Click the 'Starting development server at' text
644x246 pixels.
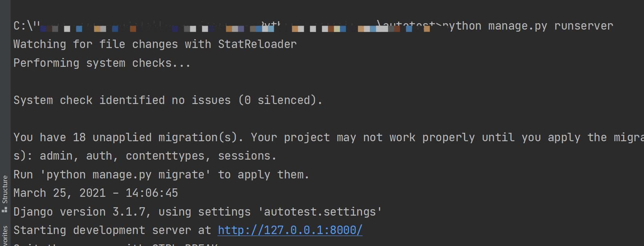[112, 230]
